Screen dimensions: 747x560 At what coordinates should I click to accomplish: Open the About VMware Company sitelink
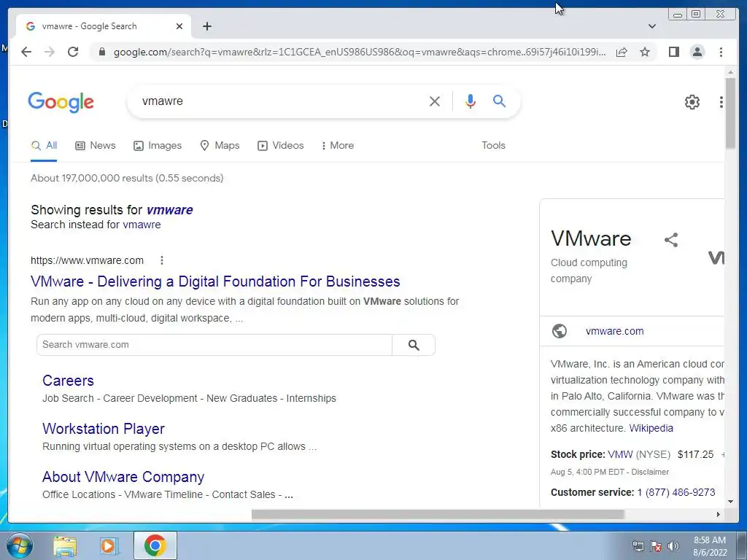(123, 477)
